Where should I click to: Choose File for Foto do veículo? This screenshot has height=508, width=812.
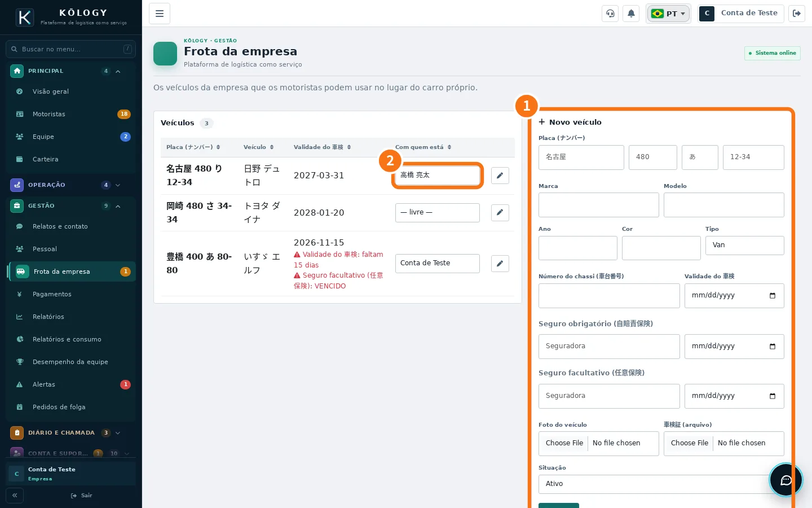pyautogui.click(x=564, y=444)
